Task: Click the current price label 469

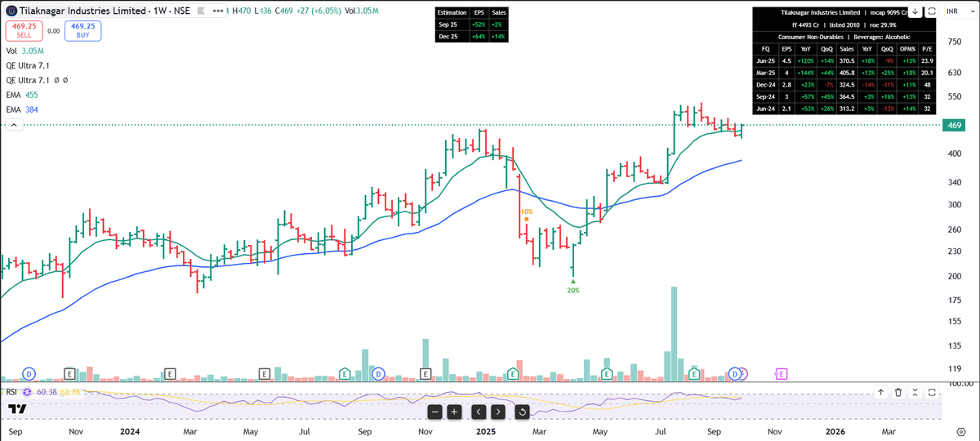Action: click(x=954, y=125)
